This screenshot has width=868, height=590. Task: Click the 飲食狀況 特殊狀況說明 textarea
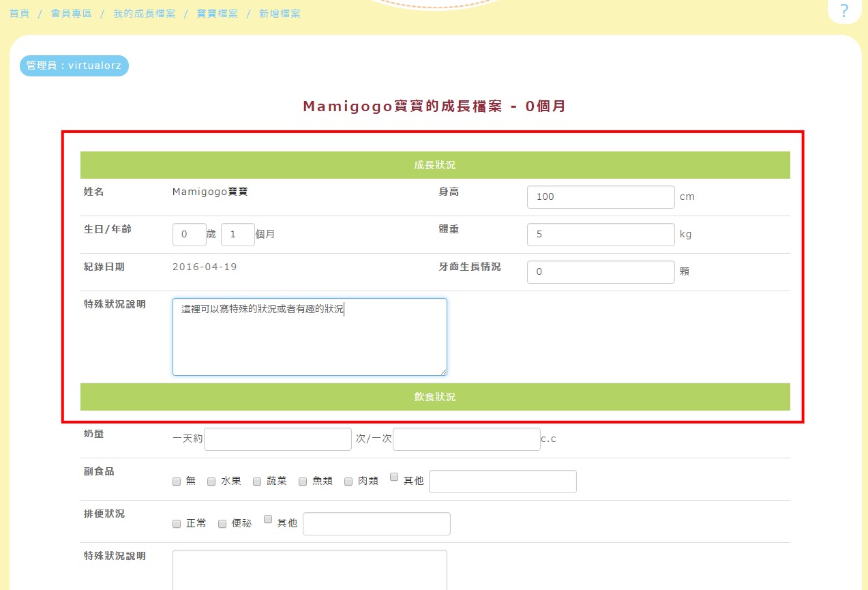tap(310, 570)
